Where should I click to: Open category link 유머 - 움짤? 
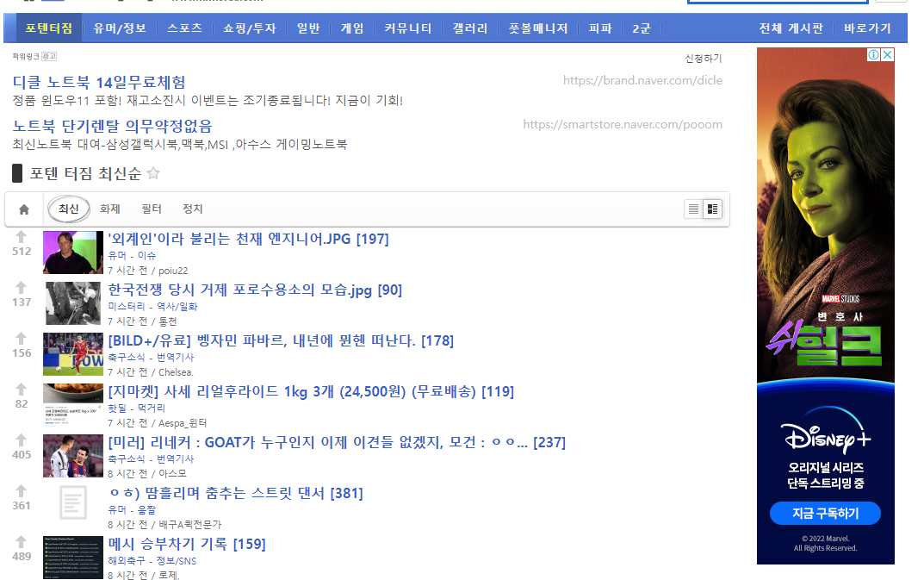pyautogui.click(x=132, y=509)
